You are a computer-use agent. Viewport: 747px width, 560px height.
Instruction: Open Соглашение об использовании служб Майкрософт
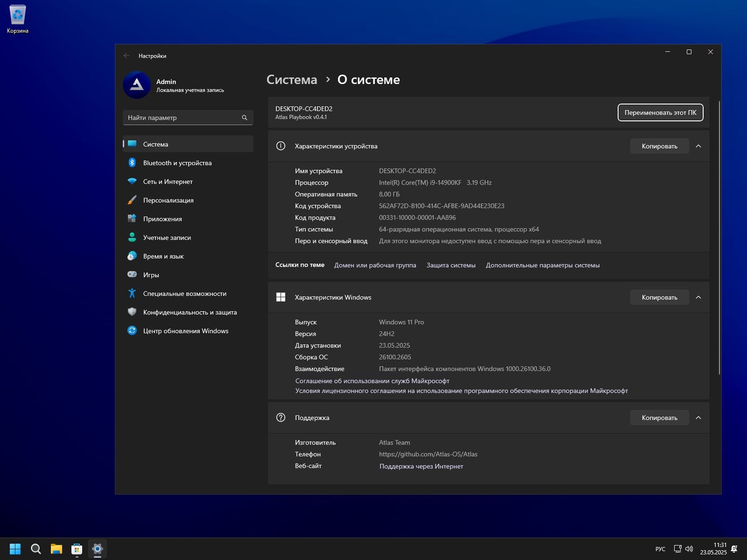coord(372,381)
